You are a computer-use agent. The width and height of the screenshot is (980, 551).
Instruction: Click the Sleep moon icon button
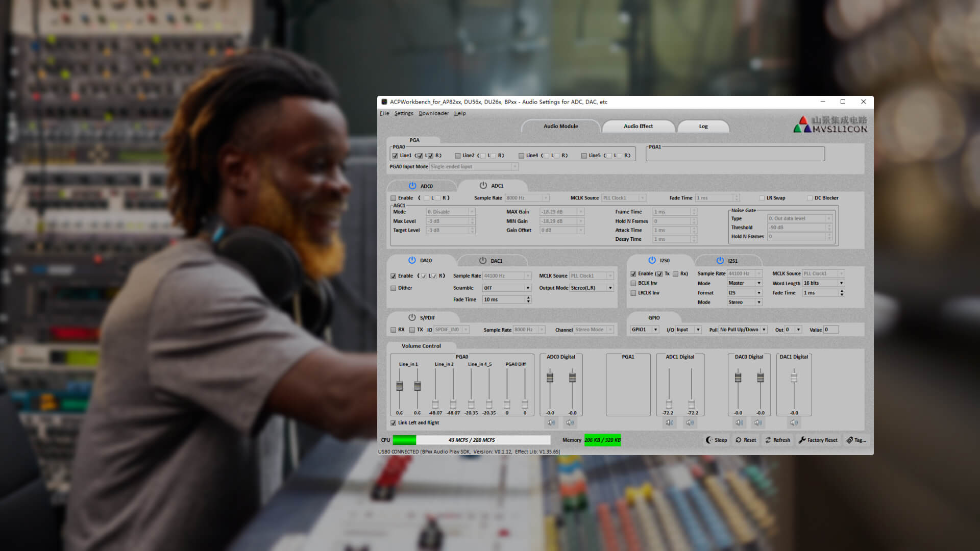tap(716, 440)
